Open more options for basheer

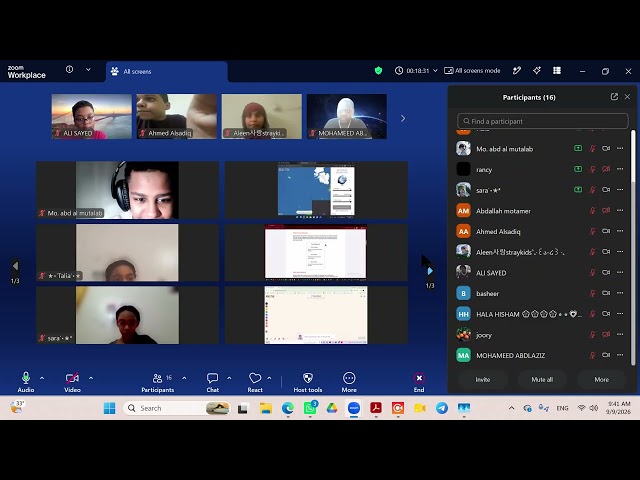point(620,293)
